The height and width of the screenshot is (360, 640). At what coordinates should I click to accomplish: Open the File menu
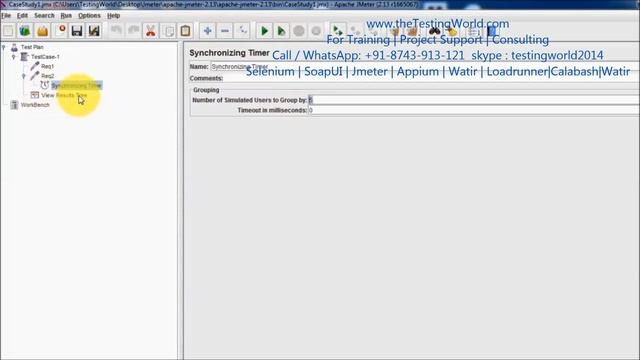point(6,16)
